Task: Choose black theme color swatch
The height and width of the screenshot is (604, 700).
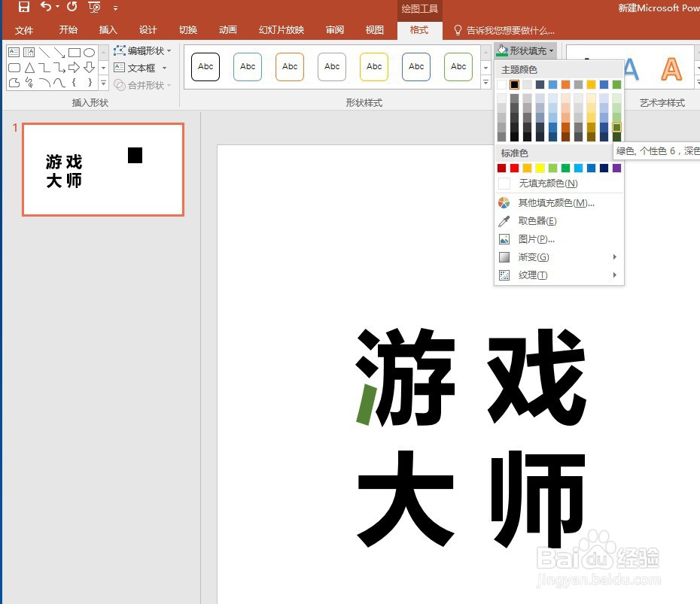Action: coord(514,84)
